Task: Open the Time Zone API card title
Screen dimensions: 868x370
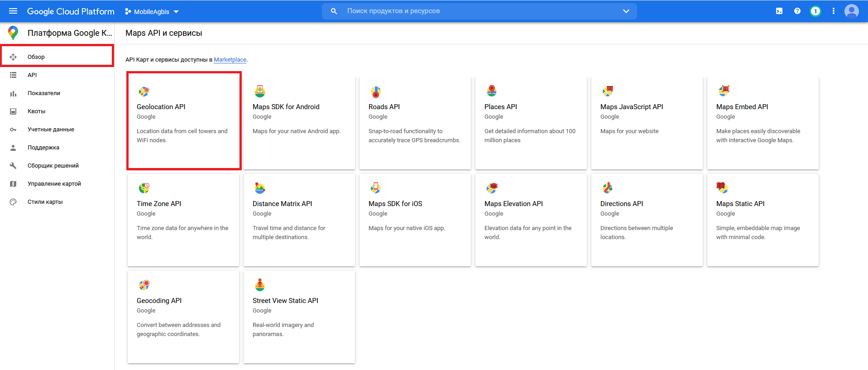Action: pyautogui.click(x=159, y=204)
